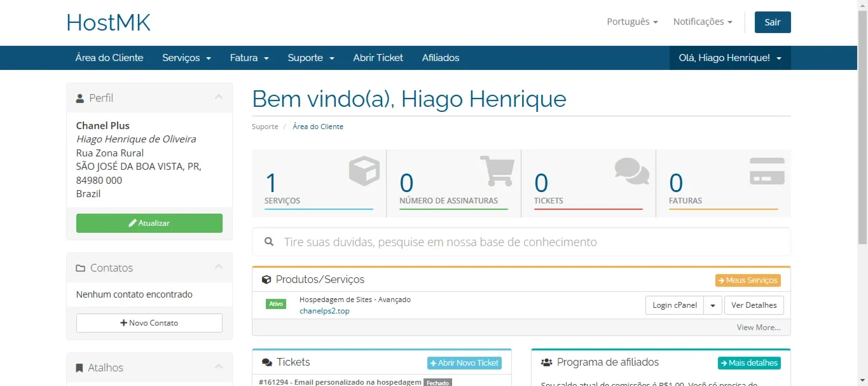Click the Ver Detalhes button
This screenshot has height=386, width=868.
754,305
